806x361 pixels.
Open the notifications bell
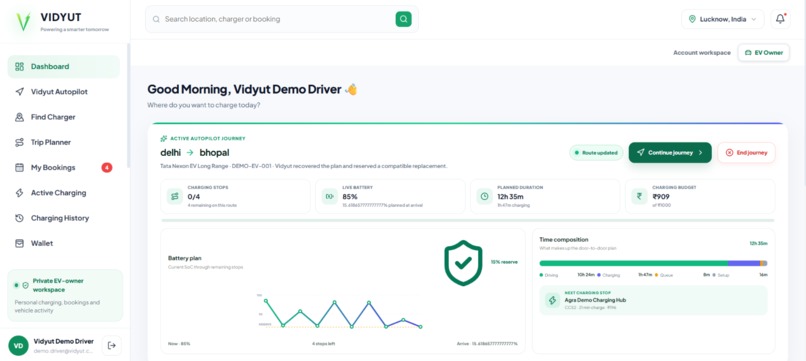(x=780, y=19)
